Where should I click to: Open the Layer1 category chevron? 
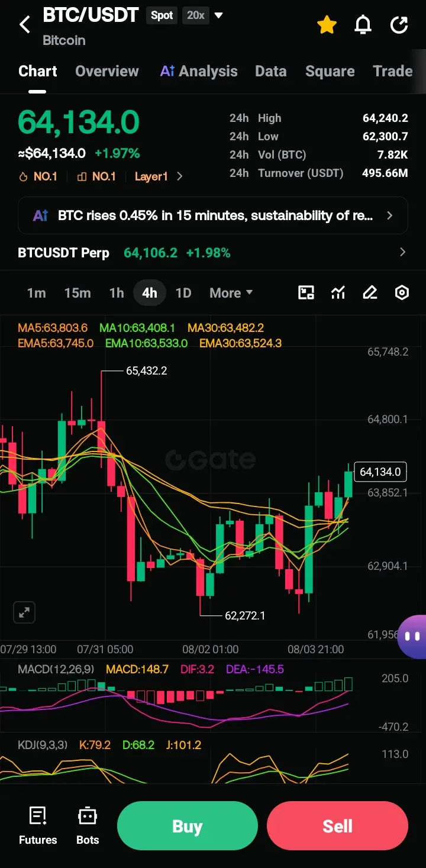[x=180, y=176]
